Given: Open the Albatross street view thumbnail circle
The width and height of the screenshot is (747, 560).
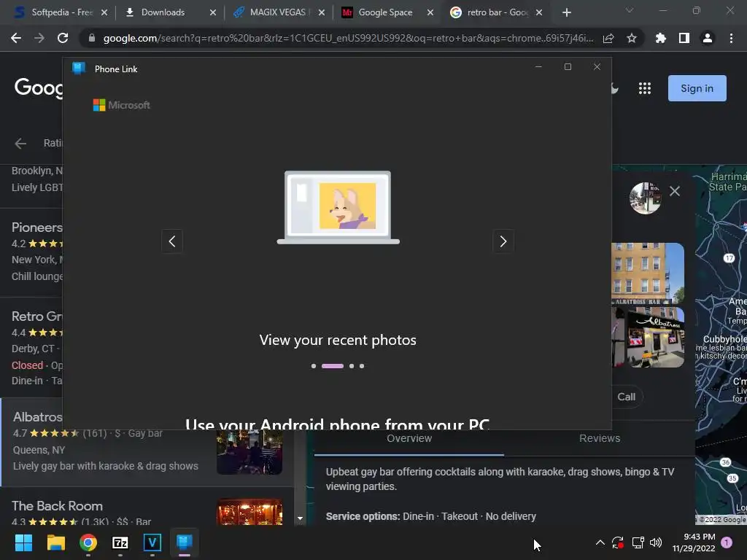Looking at the screenshot, I should coord(645,198).
